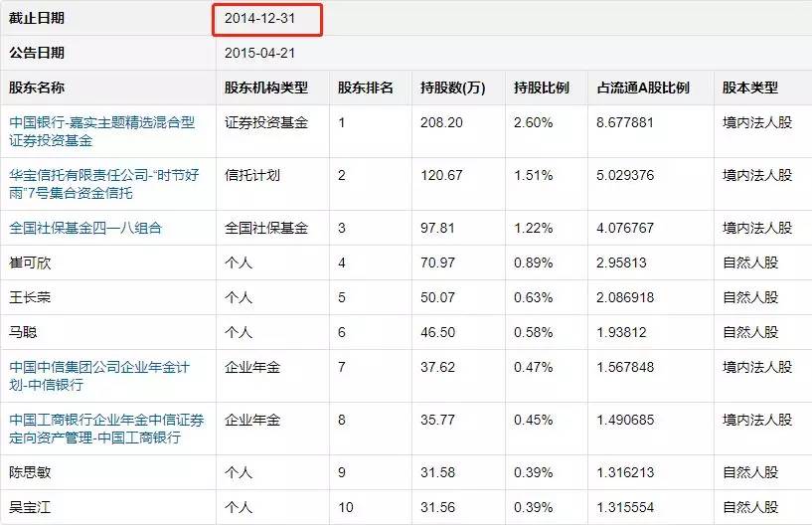Click A-share ratio 1.490685
The image size is (812, 525).
[625, 420]
